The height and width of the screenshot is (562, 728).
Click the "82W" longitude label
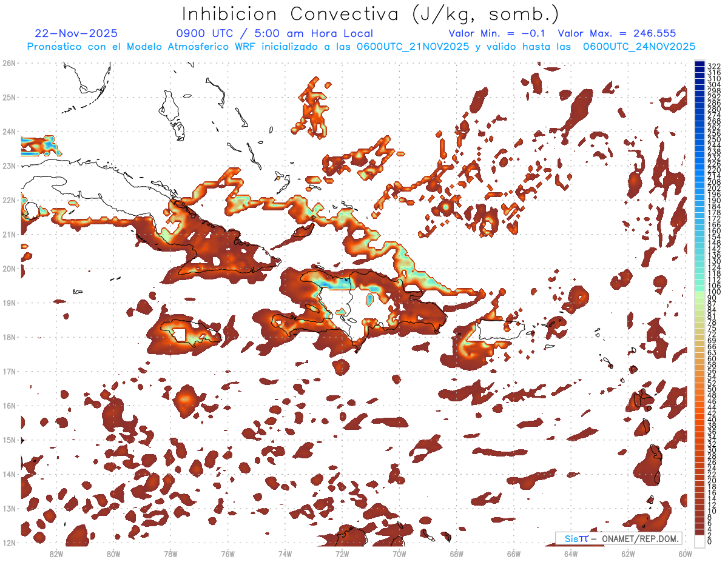56,554
